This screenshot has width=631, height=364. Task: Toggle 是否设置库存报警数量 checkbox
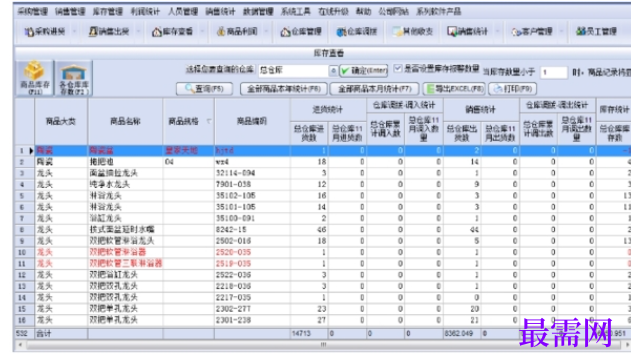[398, 68]
